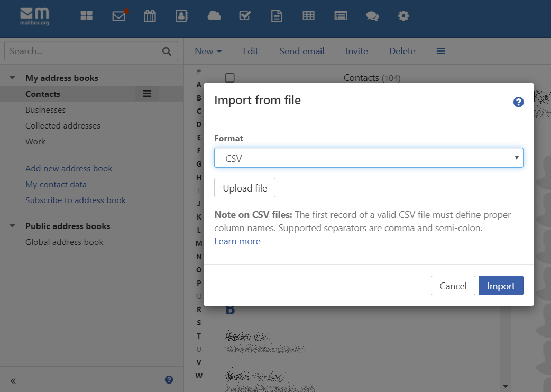The image size is (551, 392).
Task: Click the Search input field
Action: click(85, 51)
